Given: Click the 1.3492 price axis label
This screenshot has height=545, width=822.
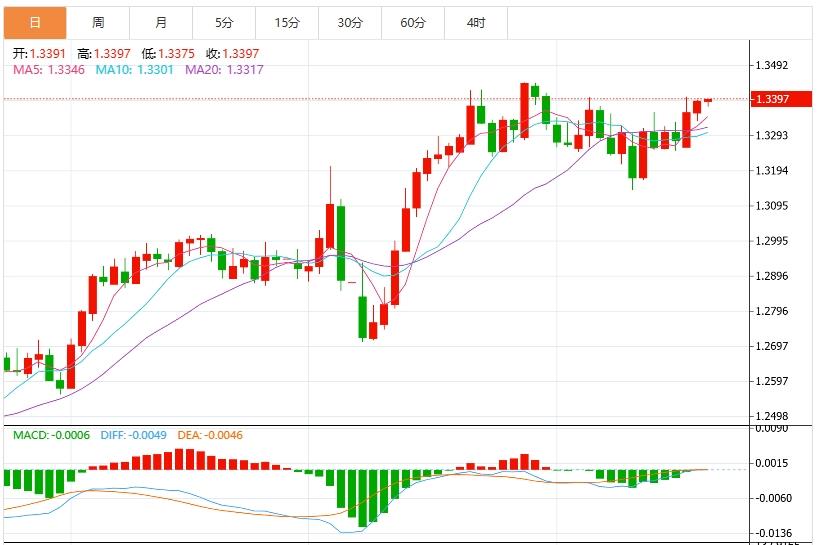Looking at the screenshot, I should tap(773, 66).
